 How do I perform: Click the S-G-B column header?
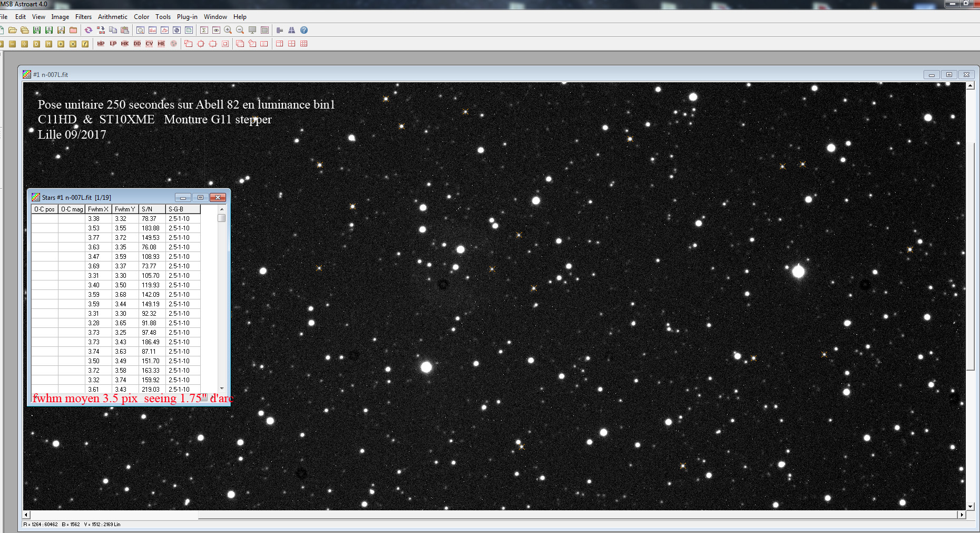183,209
